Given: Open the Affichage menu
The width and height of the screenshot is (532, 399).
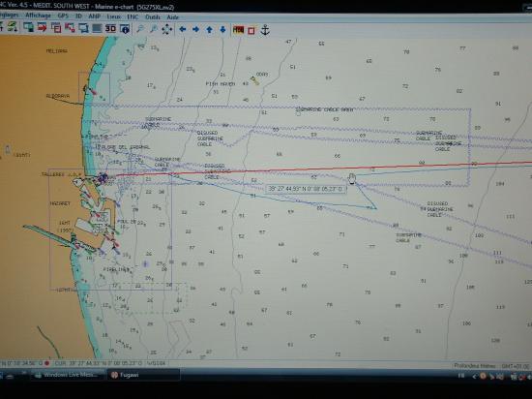Looking at the screenshot, I should click(x=38, y=15).
